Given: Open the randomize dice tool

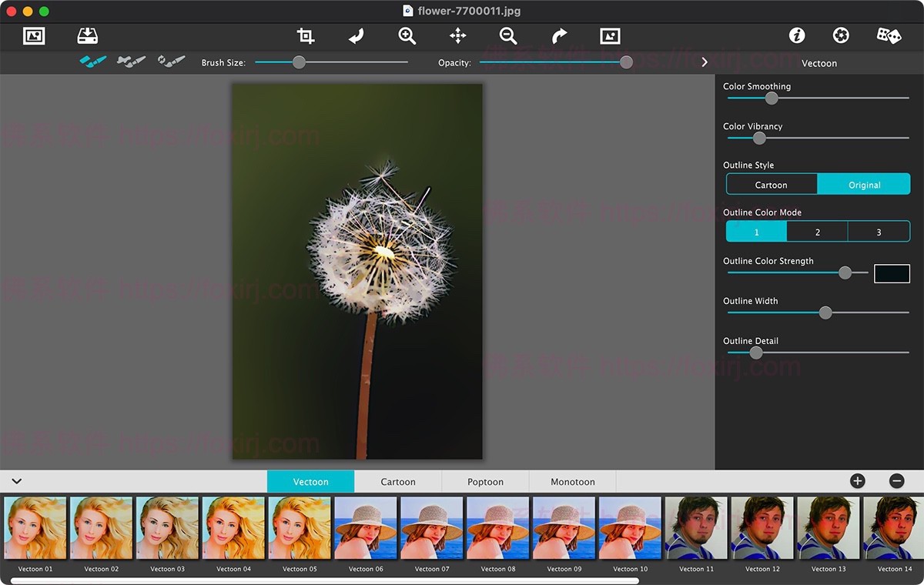Looking at the screenshot, I should click(889, 35).
